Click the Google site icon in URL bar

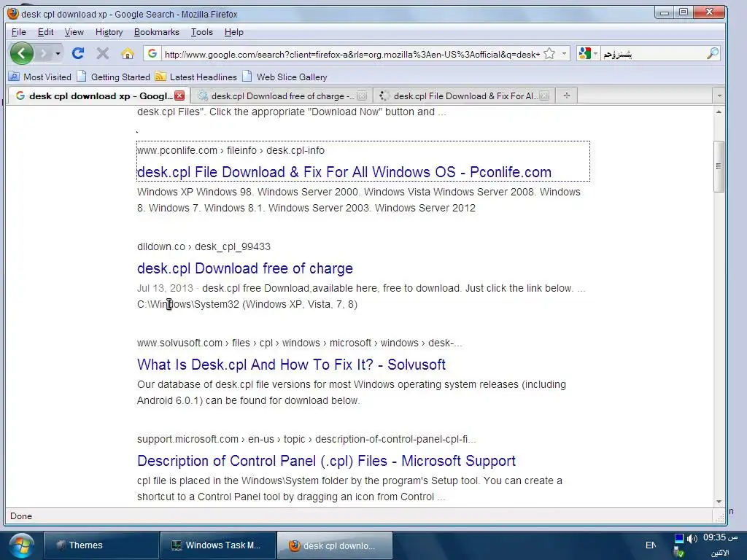click(x=152, y=54)
